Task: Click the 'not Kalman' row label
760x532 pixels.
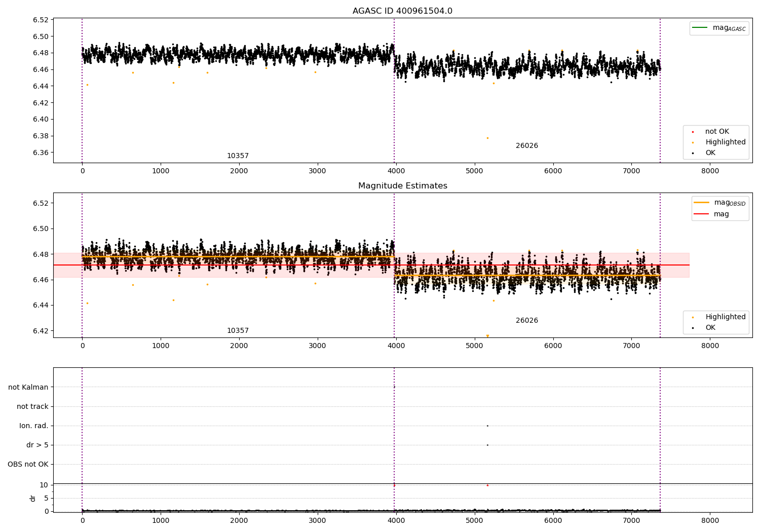Action: click(x=28, y=387)
